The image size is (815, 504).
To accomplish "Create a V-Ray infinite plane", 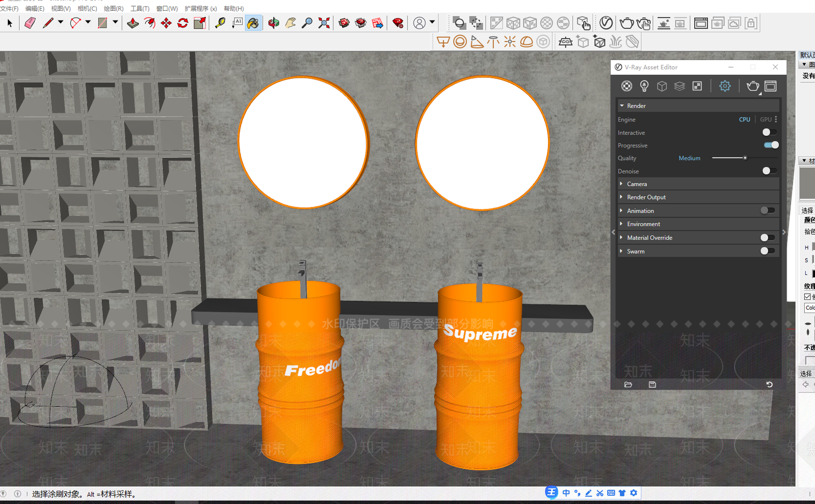I will click(x=565, y=42).
